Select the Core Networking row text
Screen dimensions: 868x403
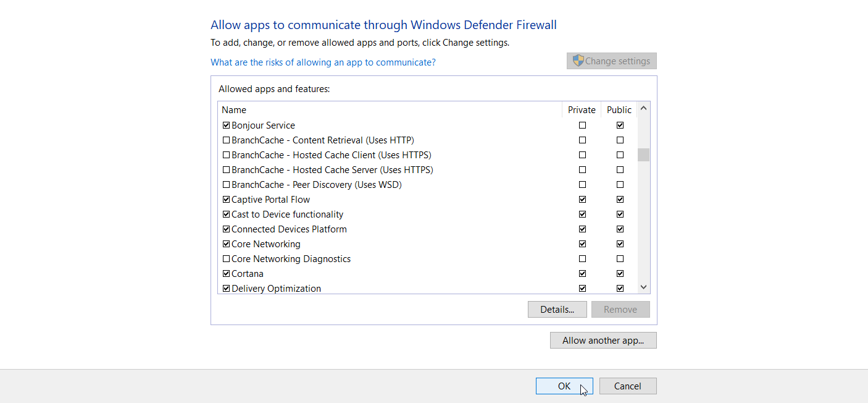266,244
